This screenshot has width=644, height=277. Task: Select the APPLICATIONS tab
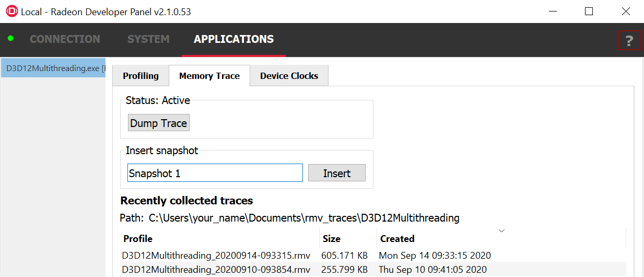point(233,39)
